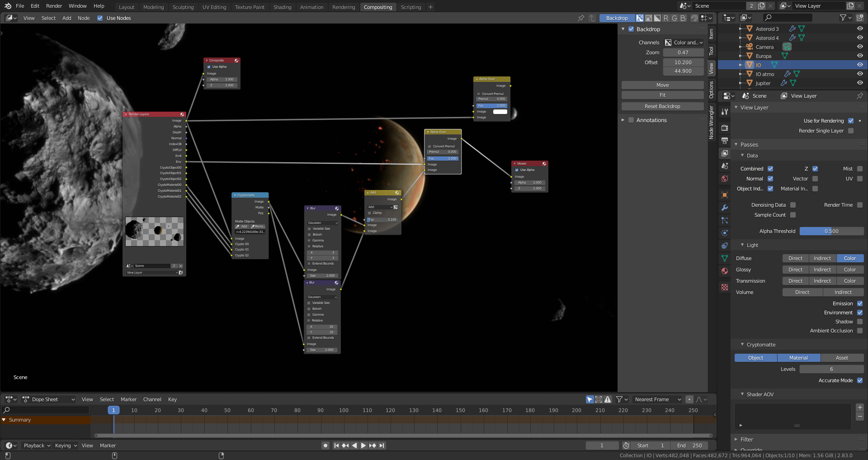Show Color and Alpha backdrop channels
This screenshot has width=868, height=460.
pyautogui.click(x=640, y=18)
